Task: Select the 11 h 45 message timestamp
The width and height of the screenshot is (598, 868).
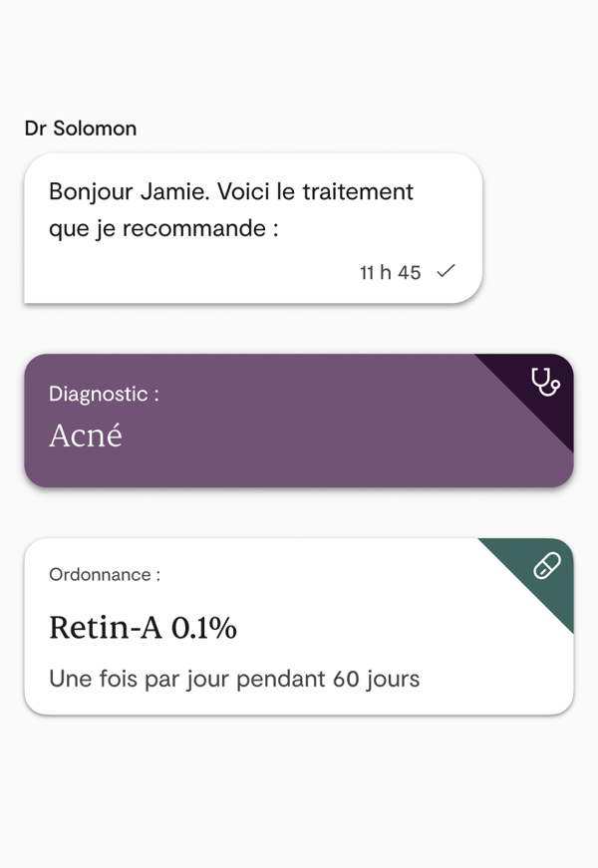Action: [x=390, y=272]
